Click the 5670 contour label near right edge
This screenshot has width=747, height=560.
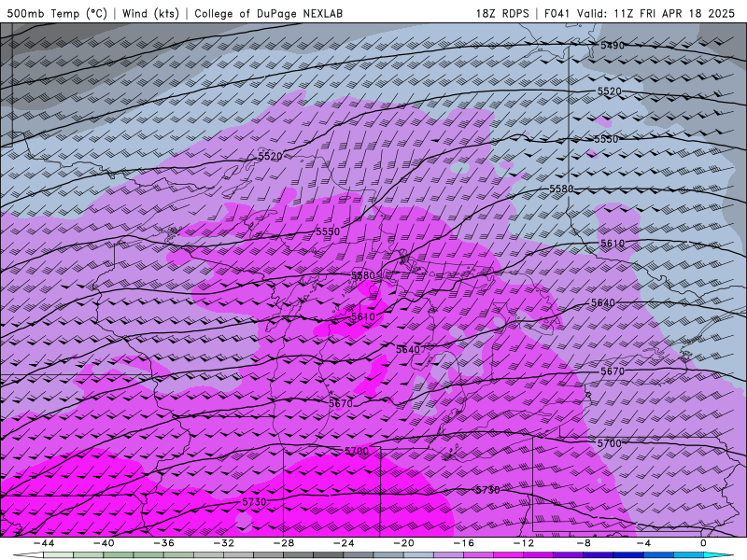(613, 371)
